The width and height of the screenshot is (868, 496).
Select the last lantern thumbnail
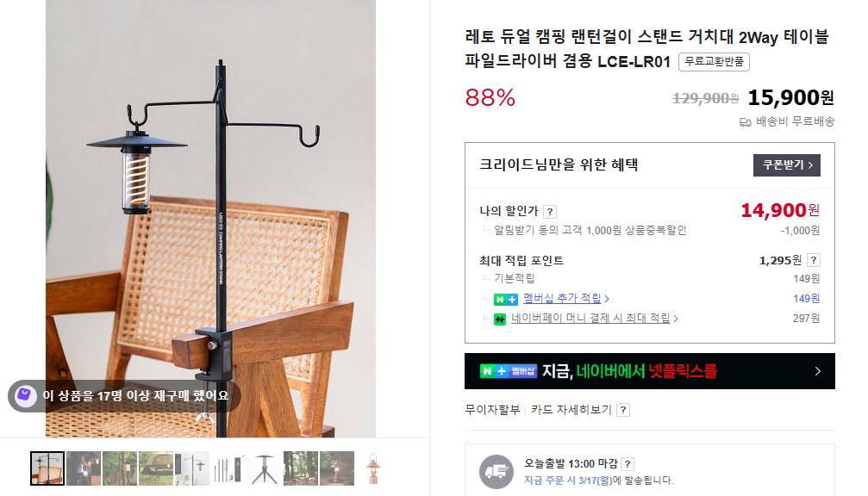click(373, 468)
